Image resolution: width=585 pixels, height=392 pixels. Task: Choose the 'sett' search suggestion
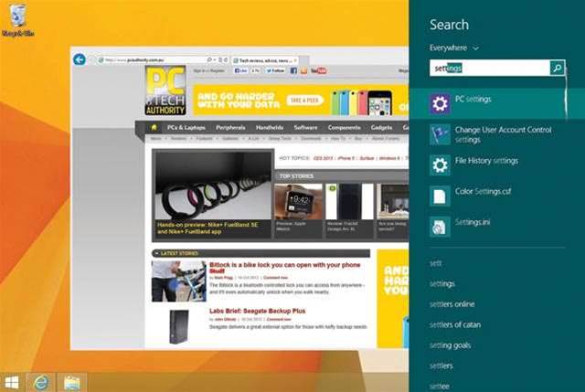(435, 263)
